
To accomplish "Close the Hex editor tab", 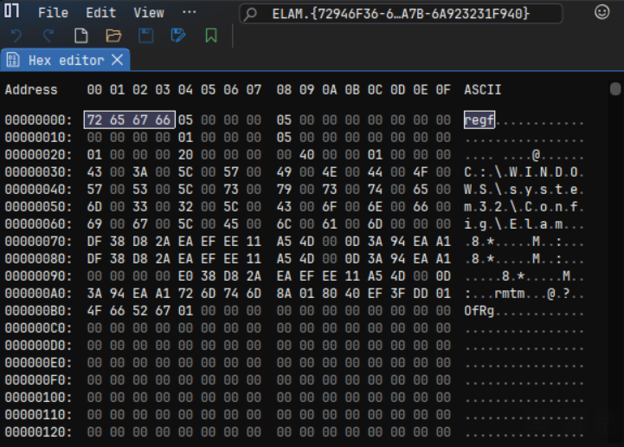I will 117,60.
